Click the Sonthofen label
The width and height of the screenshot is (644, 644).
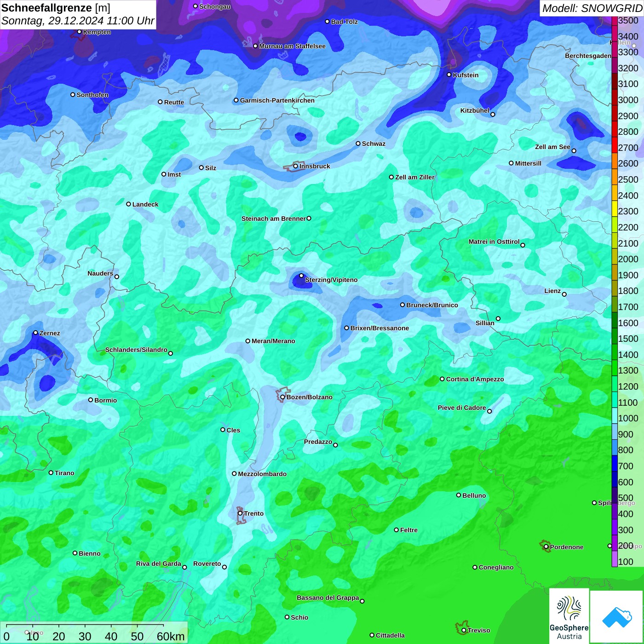pos(92,95)
